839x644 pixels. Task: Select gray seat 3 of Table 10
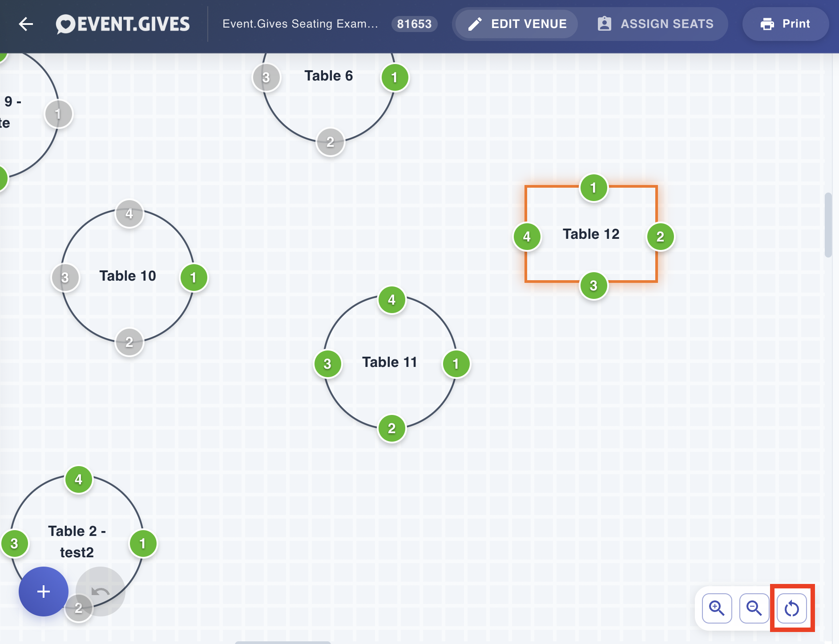point(65,278)
